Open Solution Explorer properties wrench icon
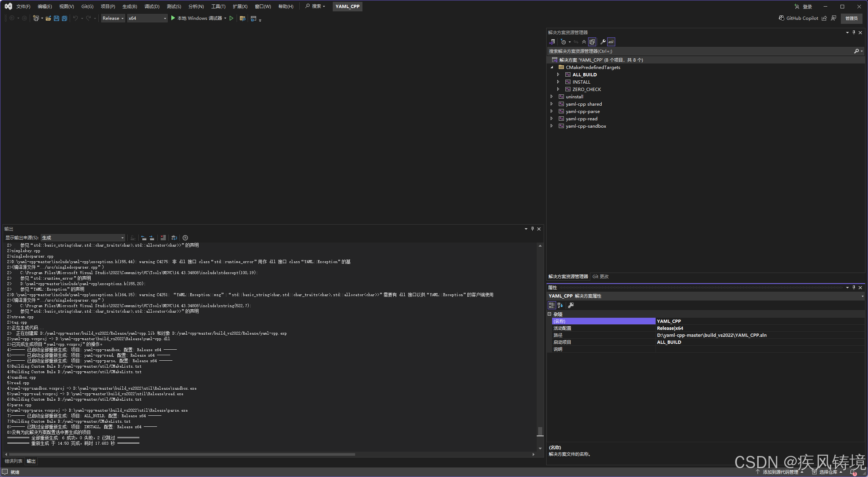868x477 pixels. pyautogui.click(x=603, y=42)
